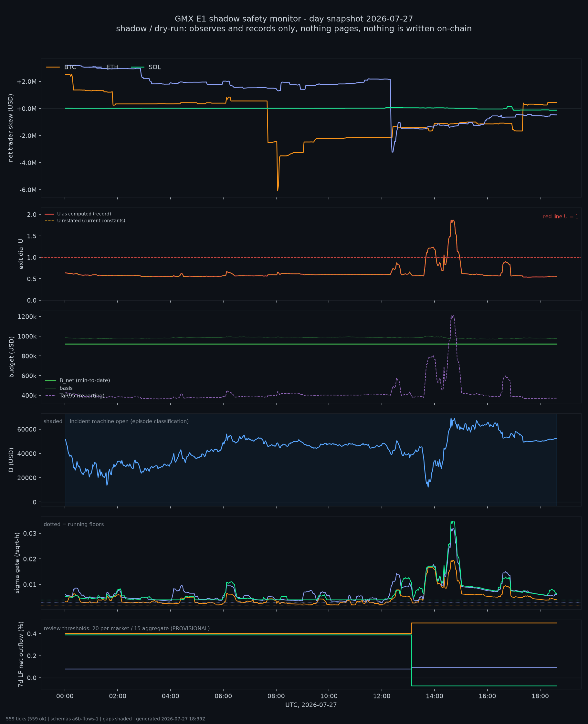Click the 'dotted = running floors' note
This screenshot has height=724, width=588.
[74, 524]
